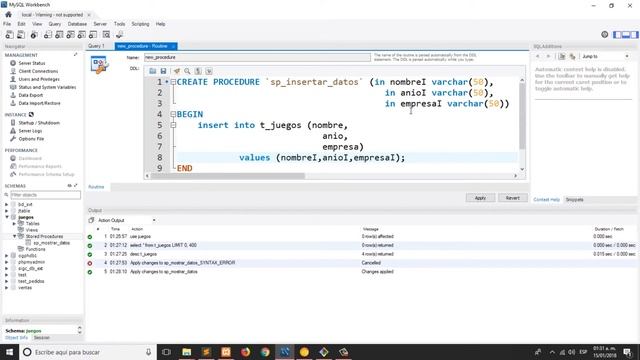Screen dimensions: 640x360
Task: Switch to the Query 1 tab
Action: 97,46
